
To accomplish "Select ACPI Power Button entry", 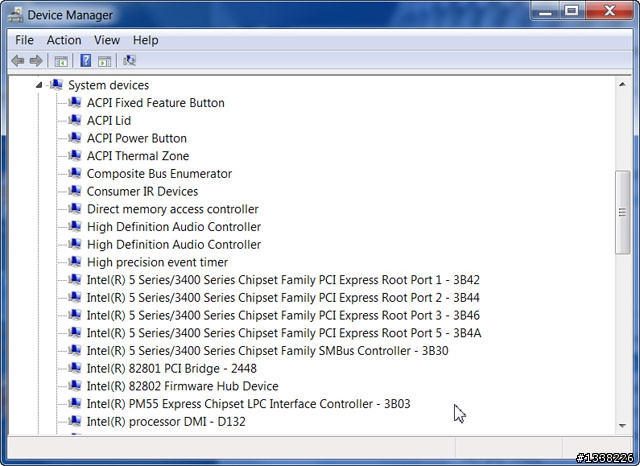I will coord(137,138).
